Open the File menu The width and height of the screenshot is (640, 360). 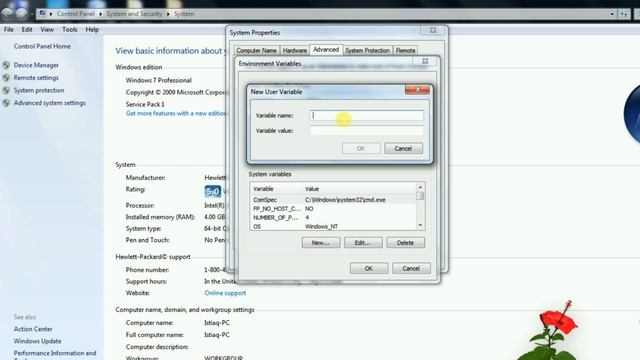(9, 30)
